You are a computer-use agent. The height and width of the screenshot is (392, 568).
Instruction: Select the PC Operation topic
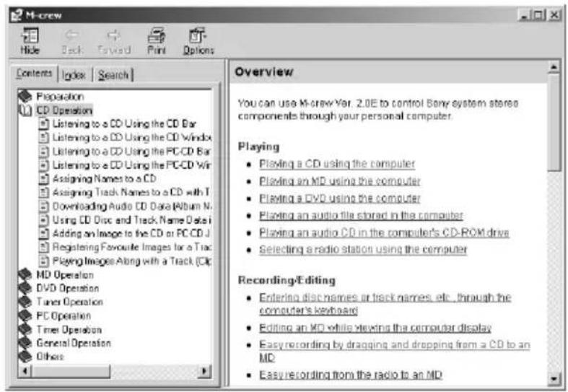[64, 316]
